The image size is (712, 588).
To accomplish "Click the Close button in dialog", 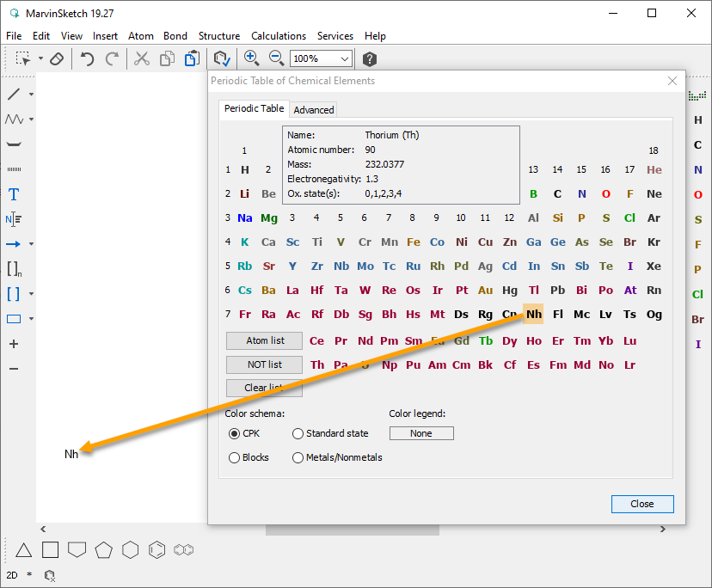I will [x=642, y=504].
